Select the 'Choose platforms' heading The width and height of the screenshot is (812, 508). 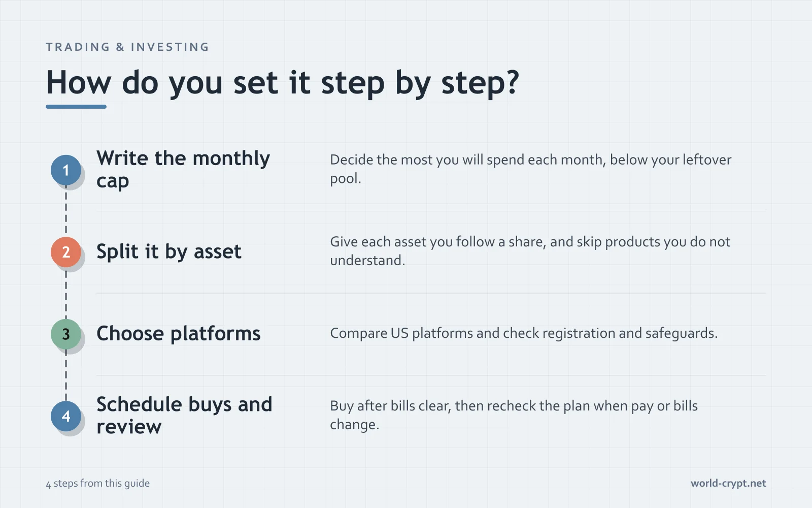point(179,334)
